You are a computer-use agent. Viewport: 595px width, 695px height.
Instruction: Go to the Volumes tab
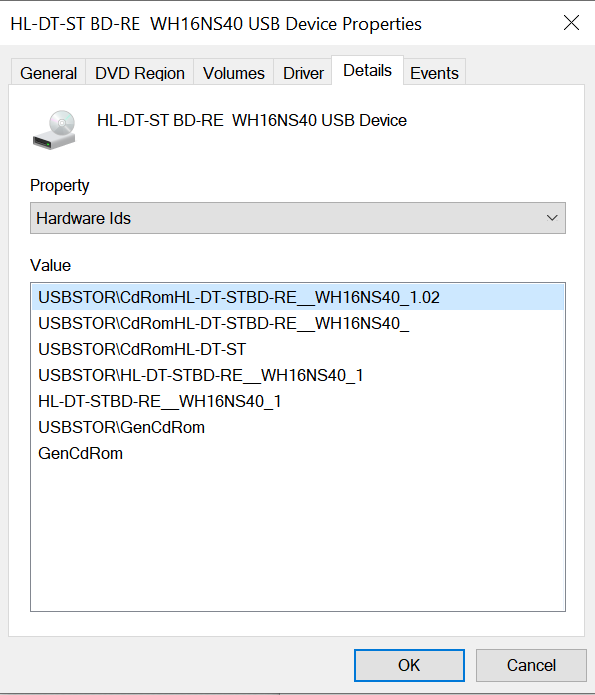pos(234,73)
